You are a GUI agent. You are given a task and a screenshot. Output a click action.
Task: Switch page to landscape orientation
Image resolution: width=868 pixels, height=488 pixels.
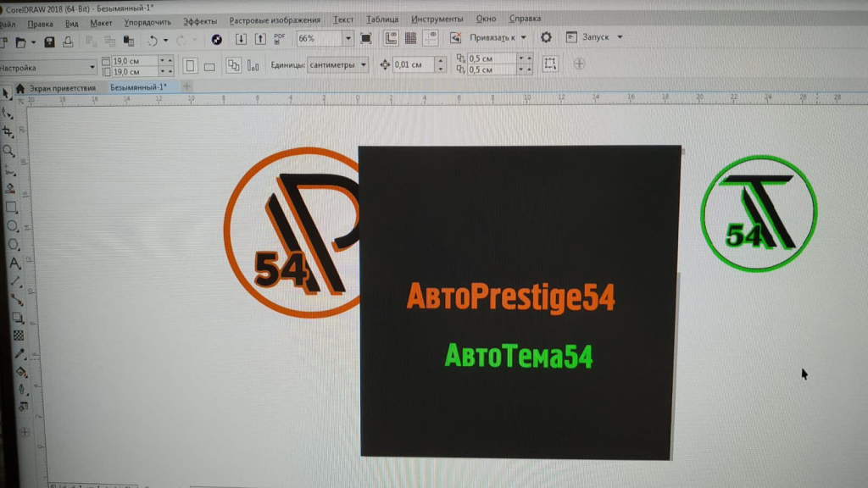[209, 65]
